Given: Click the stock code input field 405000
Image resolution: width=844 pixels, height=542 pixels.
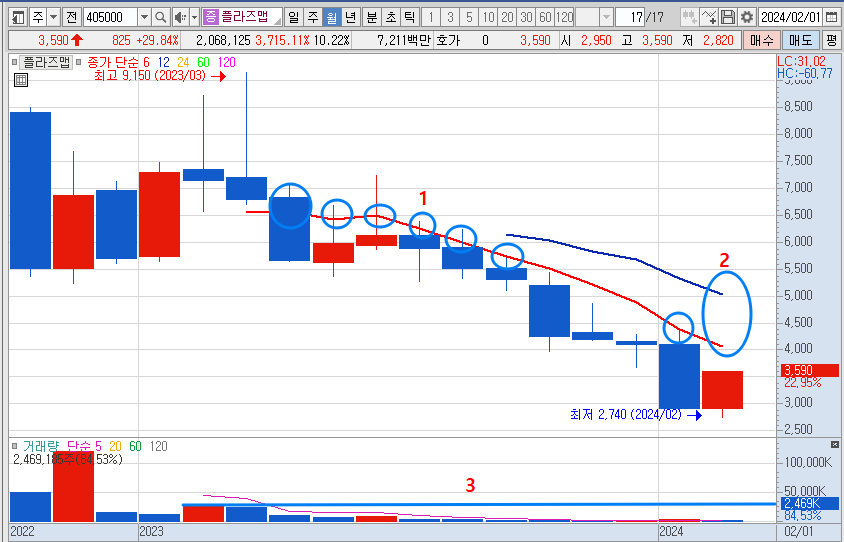Looking at the screenshot, I should 110,17.
